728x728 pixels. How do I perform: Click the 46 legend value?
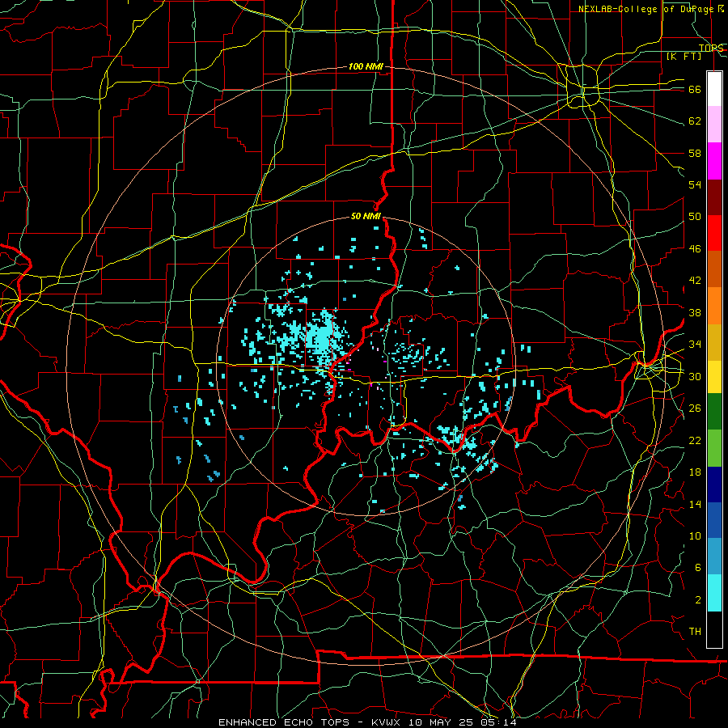[x=695, y=249]
